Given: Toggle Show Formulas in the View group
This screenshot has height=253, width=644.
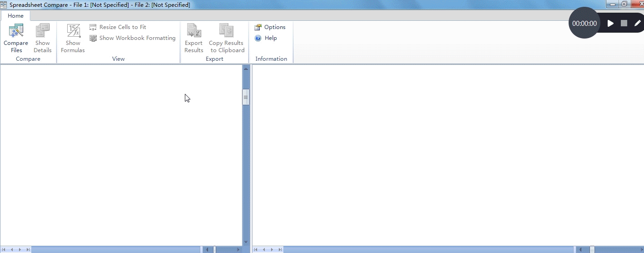Looking at the screenshot, I should (x=73, y=39).
